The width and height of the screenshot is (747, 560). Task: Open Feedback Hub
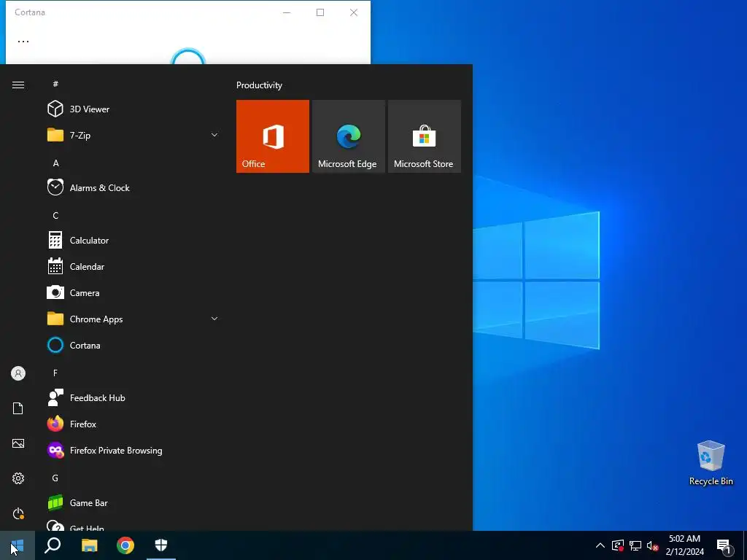(133, 397)
